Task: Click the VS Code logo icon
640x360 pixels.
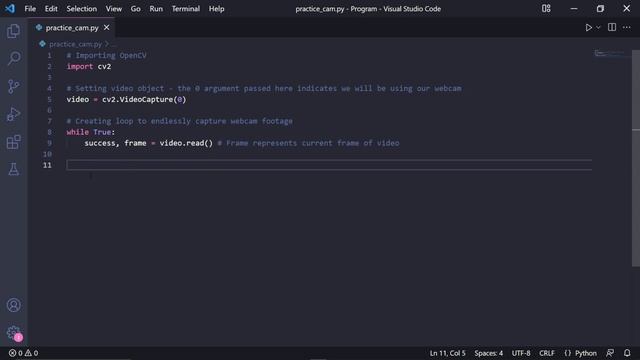Action: (10, 8)
